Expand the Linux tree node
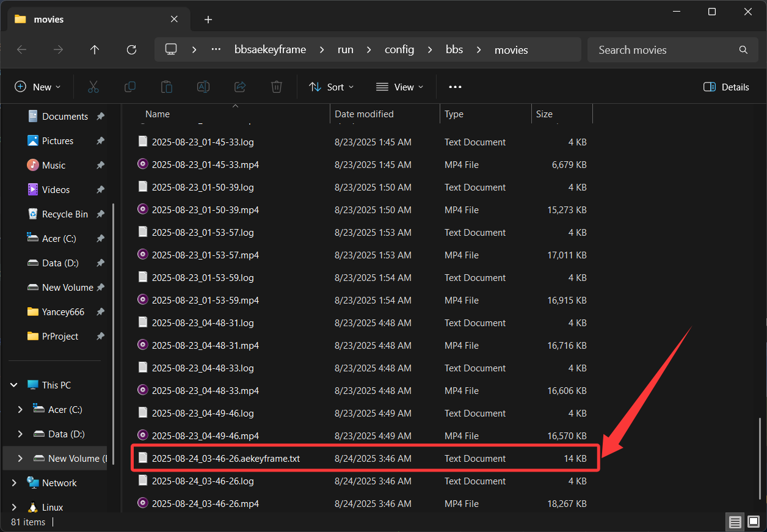767x532 pixels. (x=14, y=507)
